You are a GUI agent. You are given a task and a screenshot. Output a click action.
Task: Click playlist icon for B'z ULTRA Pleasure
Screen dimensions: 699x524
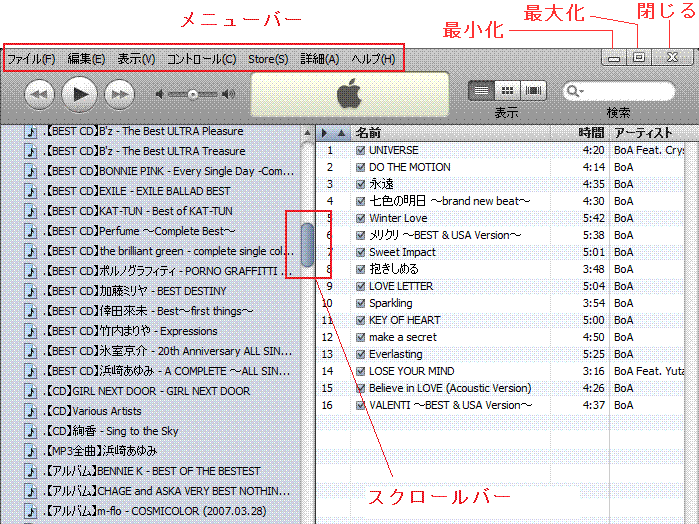click(x=31, y=132)
